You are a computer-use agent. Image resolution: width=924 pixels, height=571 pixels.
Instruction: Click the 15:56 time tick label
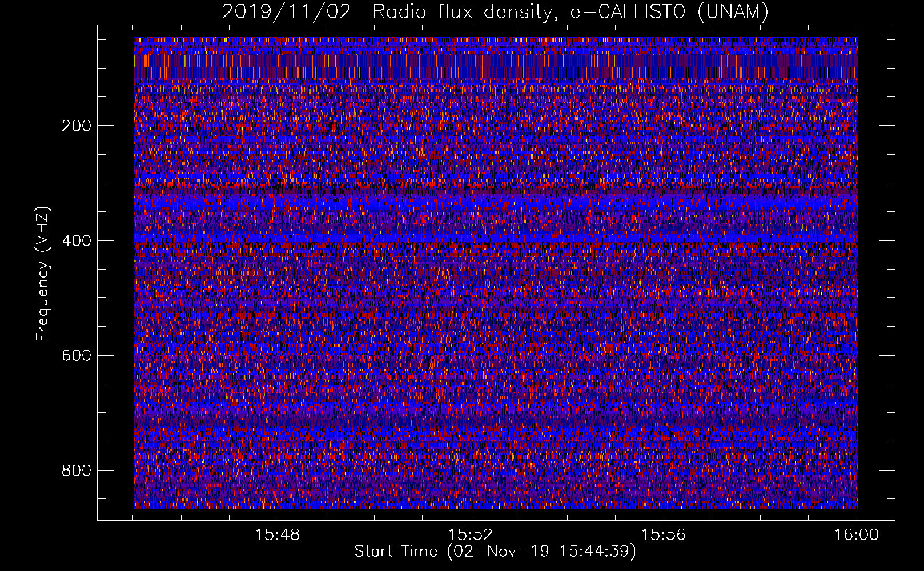pos(664,535)
